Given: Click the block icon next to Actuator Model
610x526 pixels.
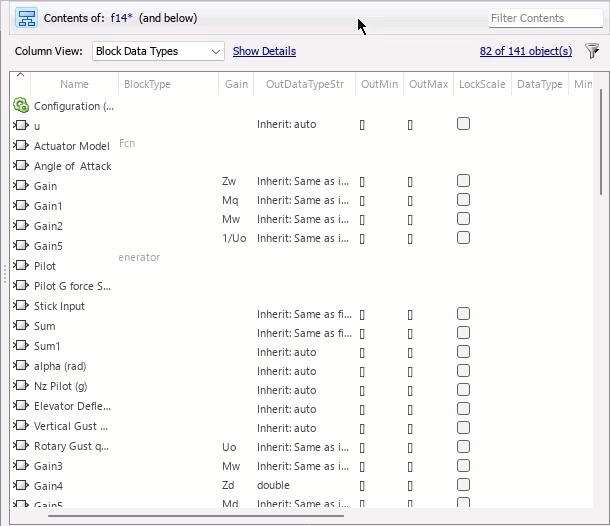Looking at the screenshot, I should pos(21,146).
